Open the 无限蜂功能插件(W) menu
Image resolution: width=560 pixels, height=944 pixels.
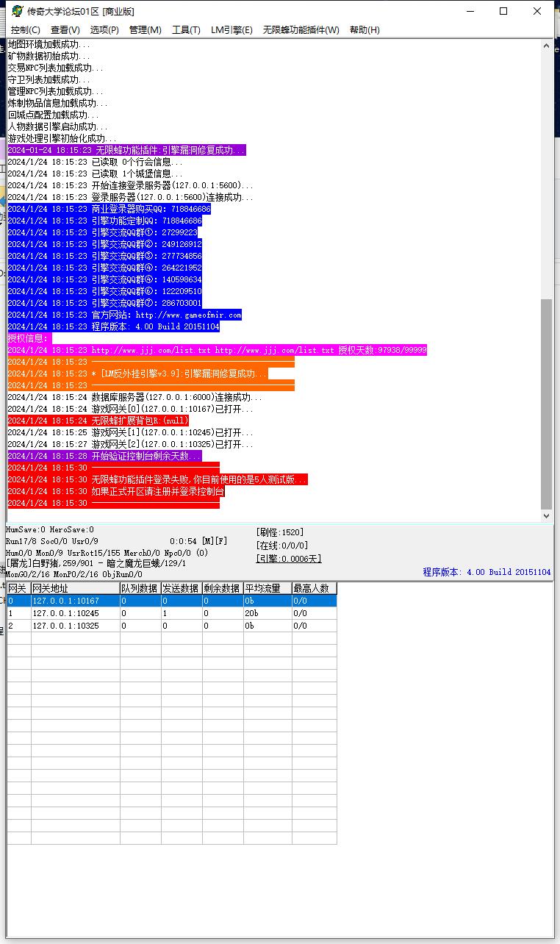click(x=301, y=30)
